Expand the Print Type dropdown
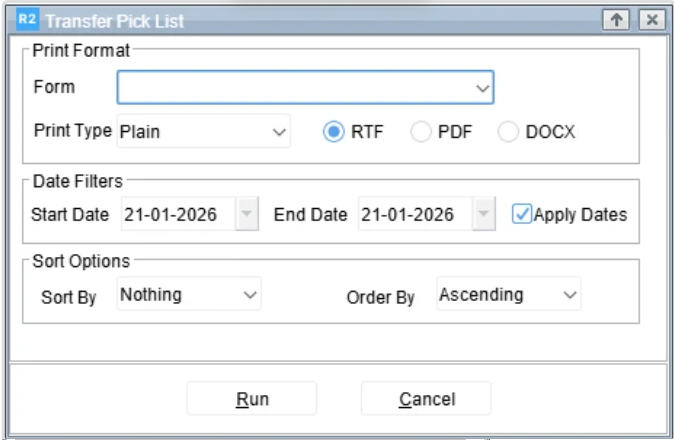The width and height of the screenshot is (674, 440). 203,131
